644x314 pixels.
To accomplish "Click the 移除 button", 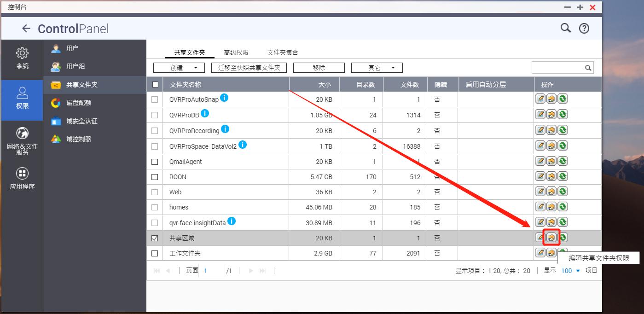I will 319,67.
